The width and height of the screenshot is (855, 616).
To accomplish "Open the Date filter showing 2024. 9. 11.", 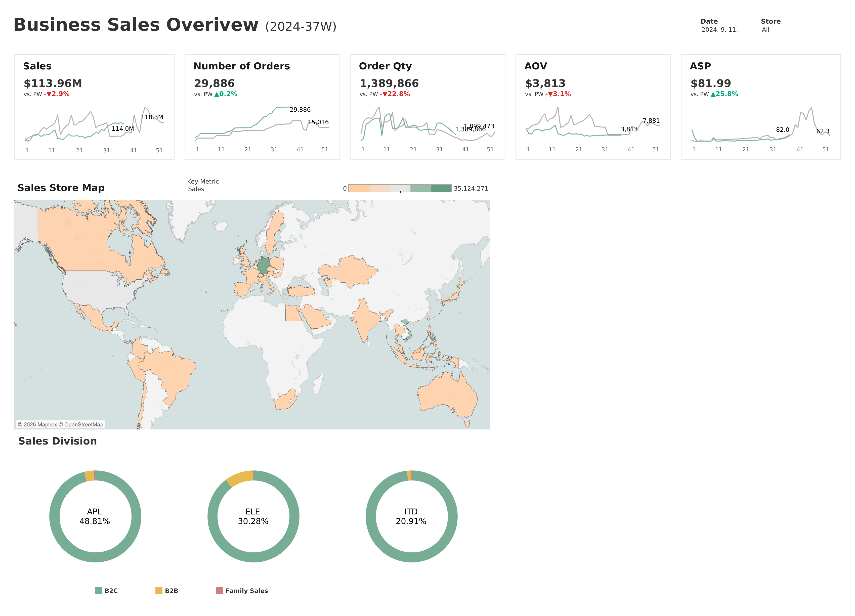I will pos(719,29).
